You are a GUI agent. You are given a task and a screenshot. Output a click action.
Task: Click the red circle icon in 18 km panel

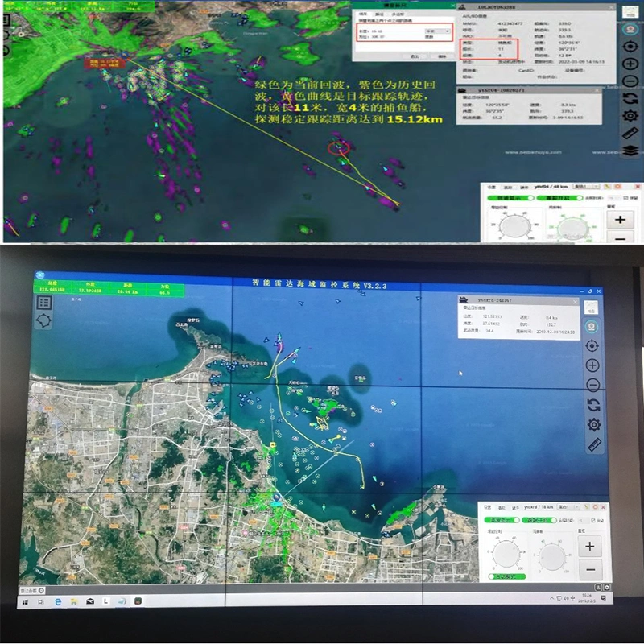tap(595, 507)
